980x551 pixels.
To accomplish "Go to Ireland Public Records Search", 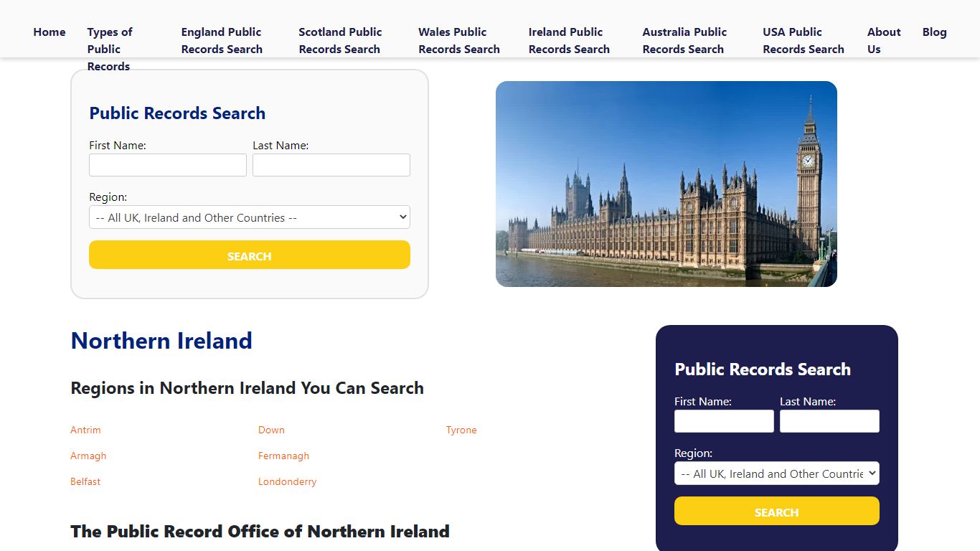I will (569, 41).
